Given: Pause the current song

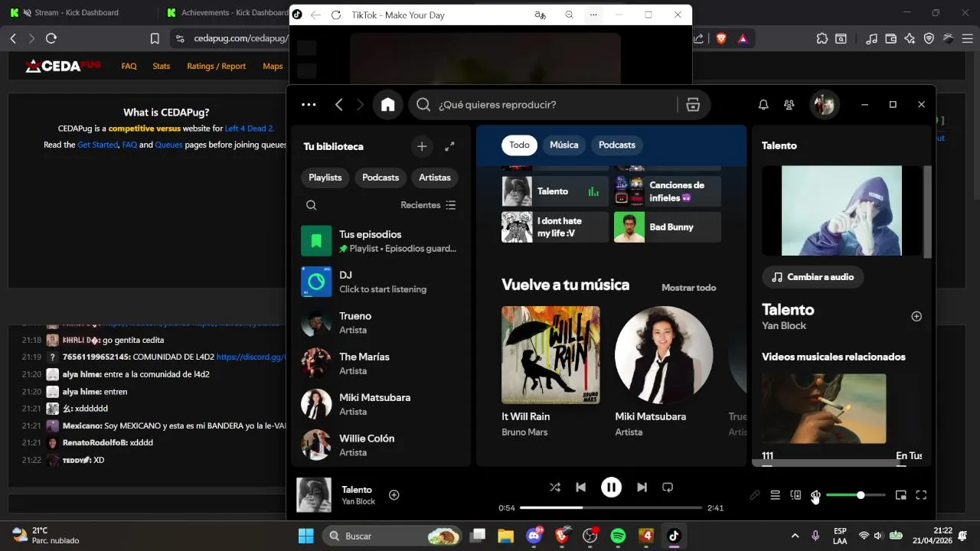Looking at the screenshot, I should pyautogui.click(x=611, y=487).
